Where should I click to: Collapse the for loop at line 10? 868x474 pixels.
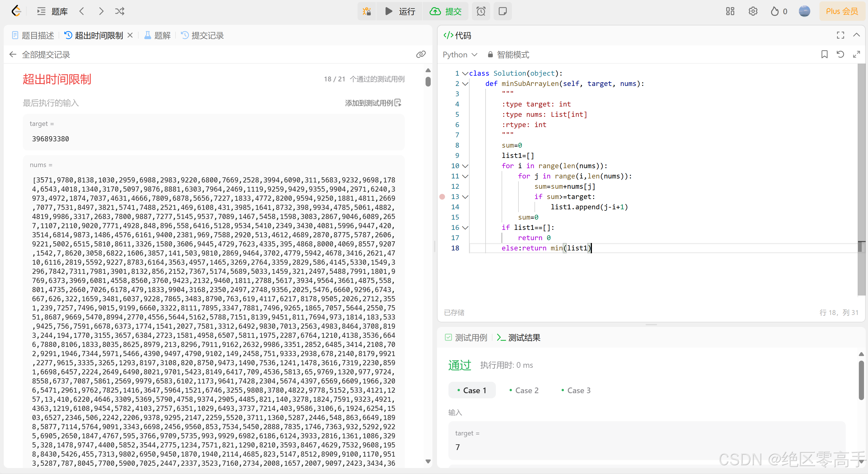click(x=465, y=166)
